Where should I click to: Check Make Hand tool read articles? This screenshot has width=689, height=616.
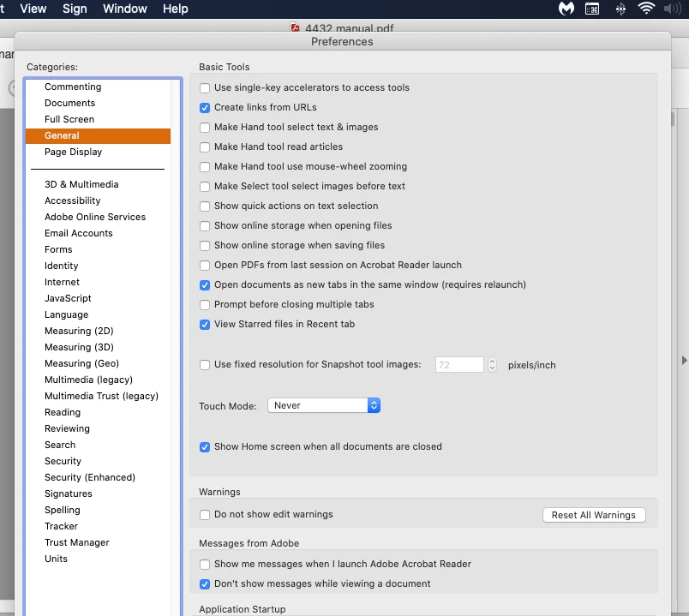[205, 147]
